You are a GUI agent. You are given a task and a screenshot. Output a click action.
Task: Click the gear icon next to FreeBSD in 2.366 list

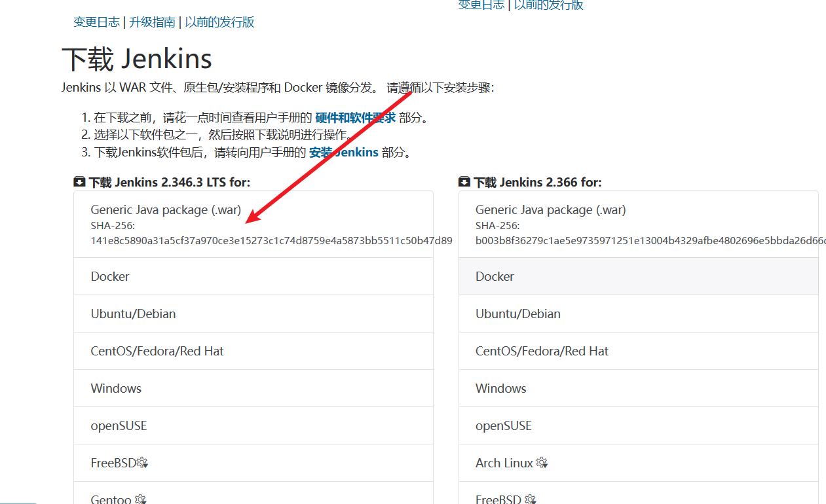pos(531,499)
